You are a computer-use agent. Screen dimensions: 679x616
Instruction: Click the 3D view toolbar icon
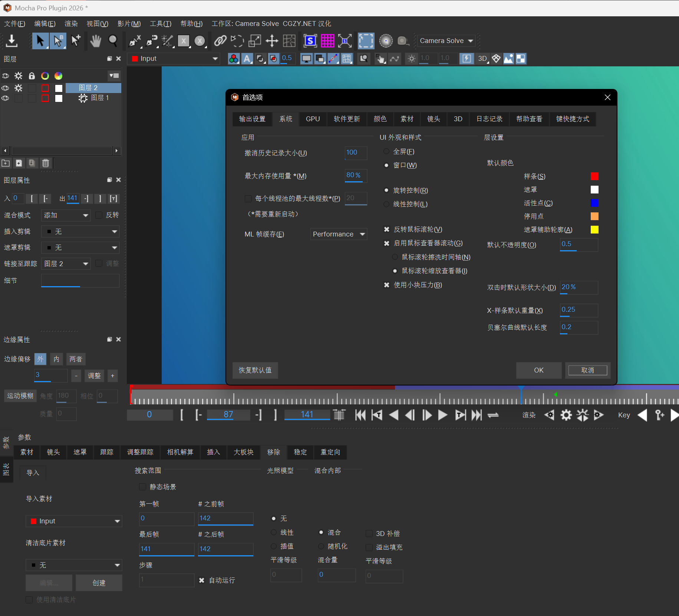pos(482,59)
